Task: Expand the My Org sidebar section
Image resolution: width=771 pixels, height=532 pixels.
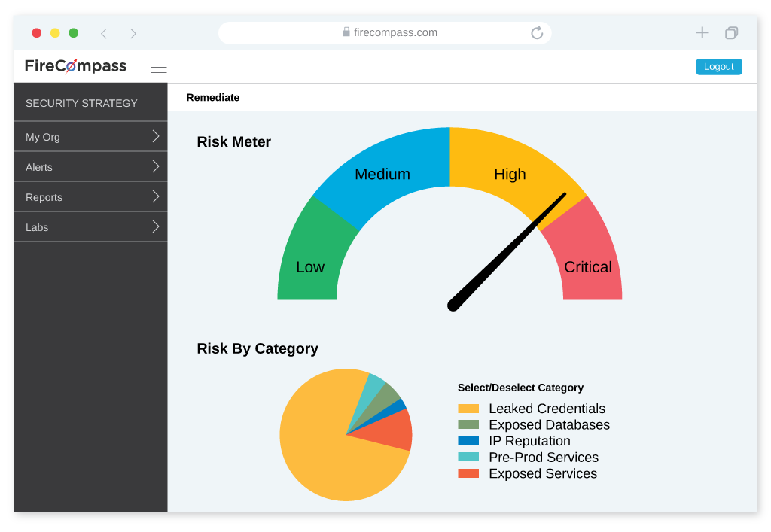Action: (90, 137)
